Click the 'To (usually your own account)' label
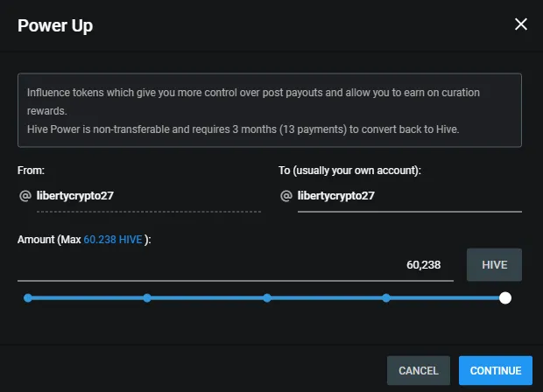The image size is (543, 392). point(349,171)
